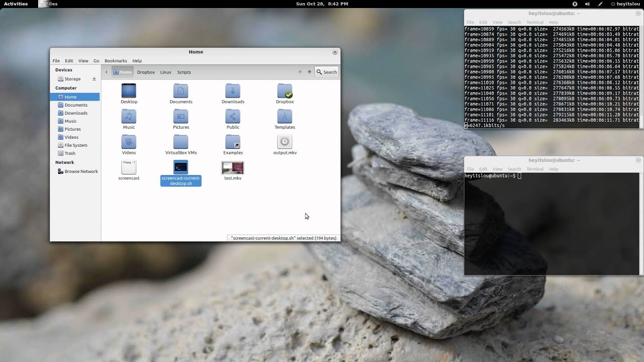Open the Files window Help menu

[x=137, y=61]
